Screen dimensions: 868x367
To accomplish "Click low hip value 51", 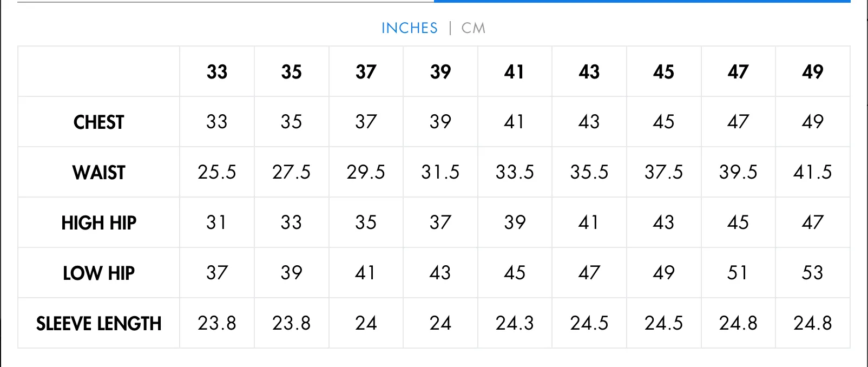I will [x=737, y=273].
